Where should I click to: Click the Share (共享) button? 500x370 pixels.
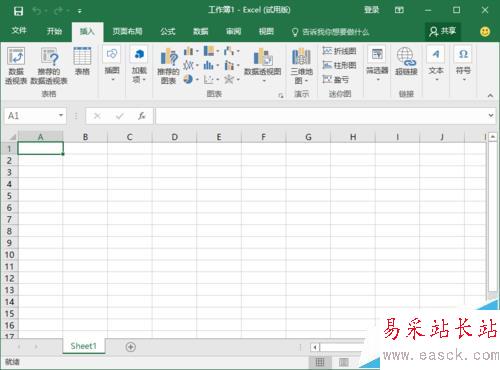[442, 32]
